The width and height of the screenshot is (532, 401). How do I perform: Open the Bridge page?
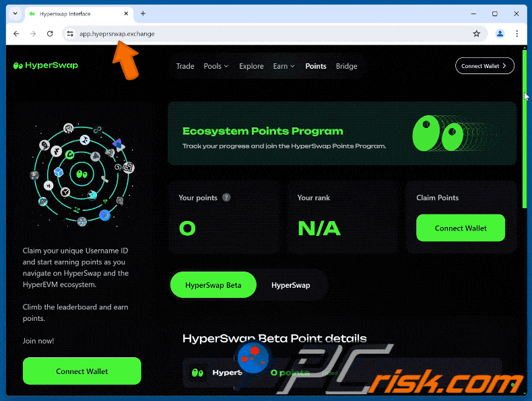(x=346, y=66)
